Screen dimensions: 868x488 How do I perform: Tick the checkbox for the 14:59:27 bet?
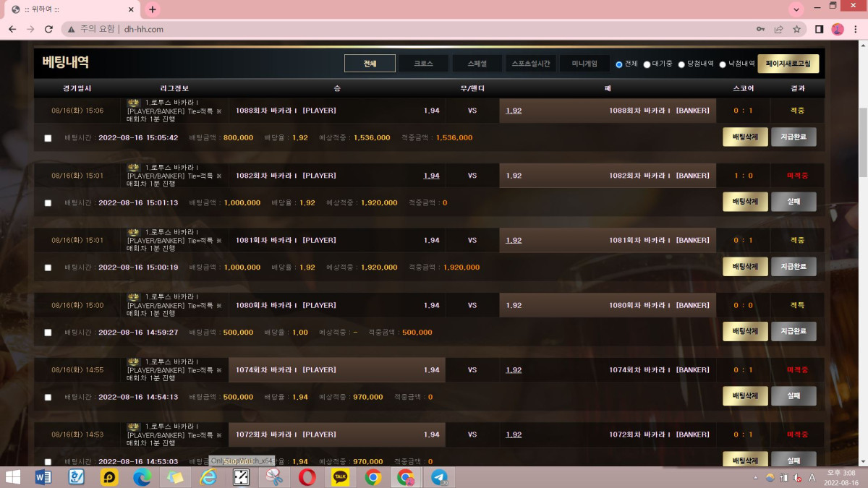coord(48,333)
